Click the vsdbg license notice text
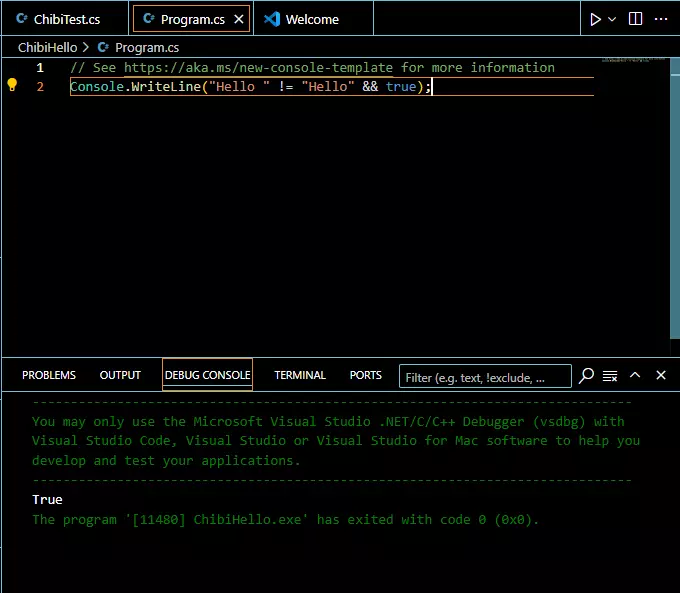This screenshot has height=593, width=680. [336, 441]
